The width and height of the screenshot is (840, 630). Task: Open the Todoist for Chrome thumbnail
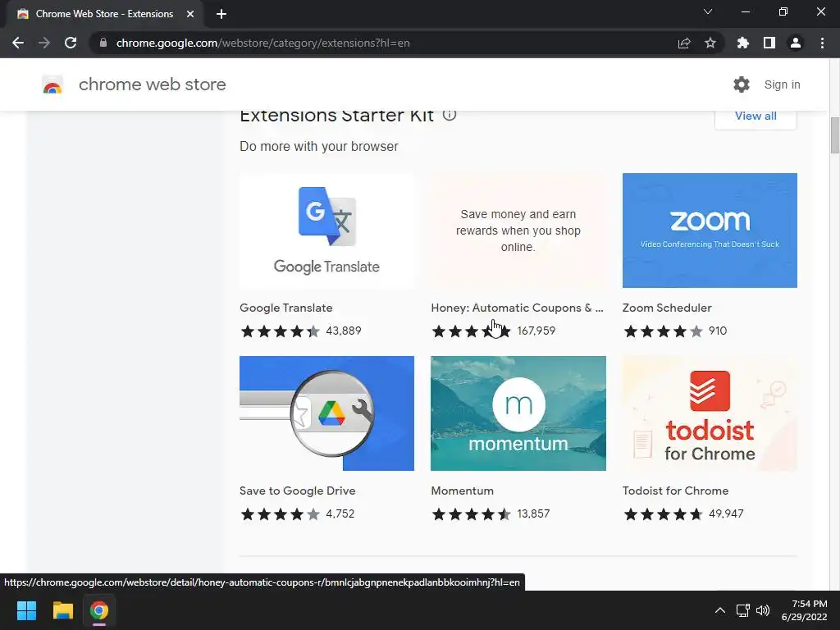(x=710, y=413)
